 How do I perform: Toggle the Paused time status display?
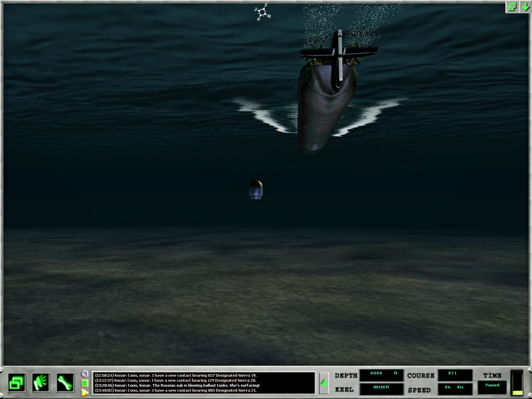(492, 386)
